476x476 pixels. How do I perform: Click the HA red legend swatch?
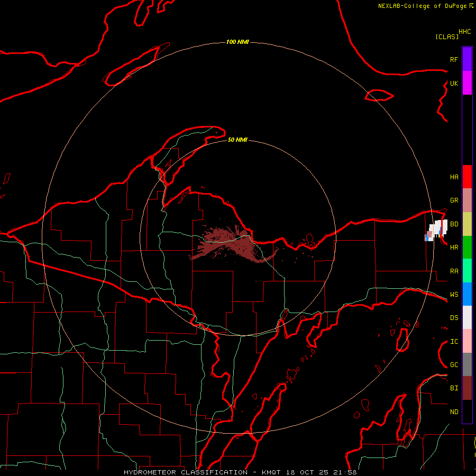click(x=467, y=177)
